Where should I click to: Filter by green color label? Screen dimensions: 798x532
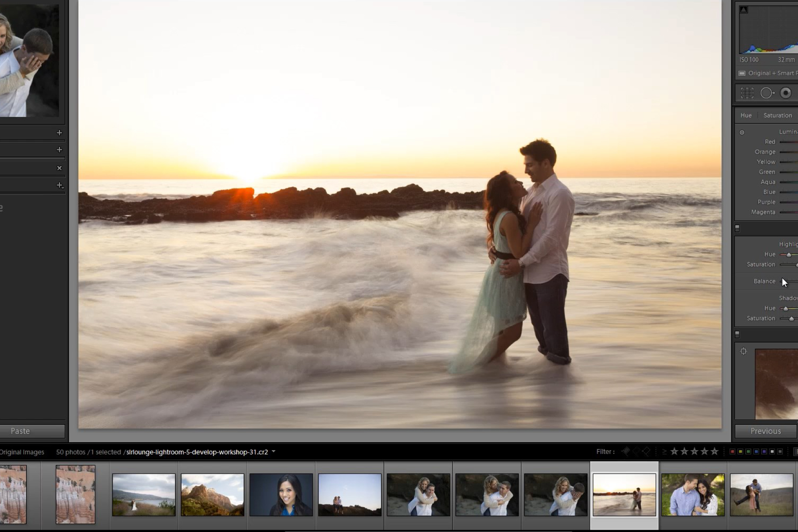[748, 452]
